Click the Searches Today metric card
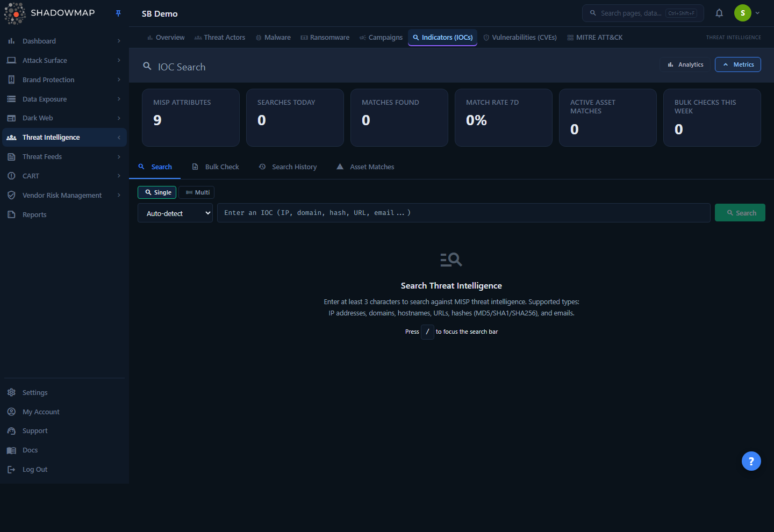Screen dimensions: 774x532 click(295, 118)
